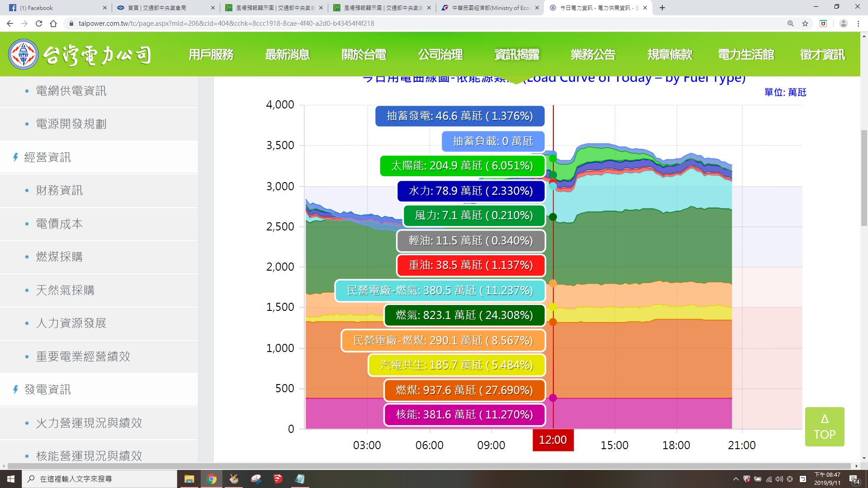Switch to the Ministry of Economic Affairs tab
The width and height of the screenshot is (868, 488).
click(x=490, y=8)
